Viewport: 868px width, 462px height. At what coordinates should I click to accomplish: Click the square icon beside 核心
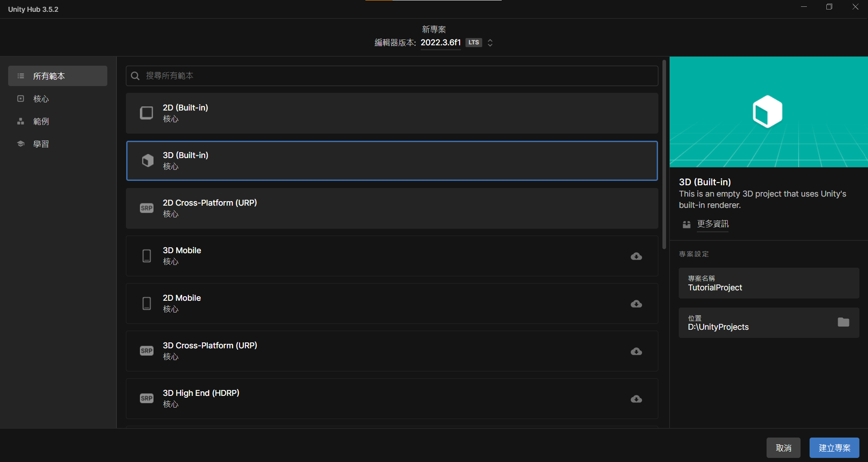(x=20, y=99)
